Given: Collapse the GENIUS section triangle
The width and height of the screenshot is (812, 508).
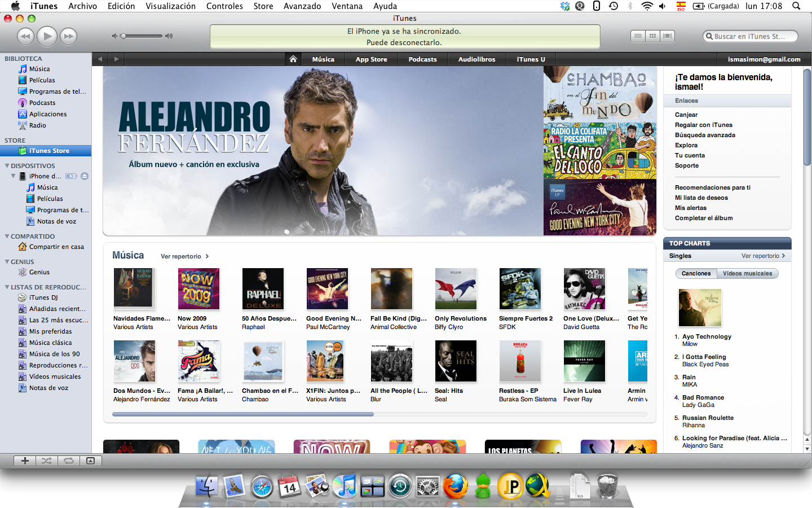Looking at the screenshot, I should coord(7,262).
